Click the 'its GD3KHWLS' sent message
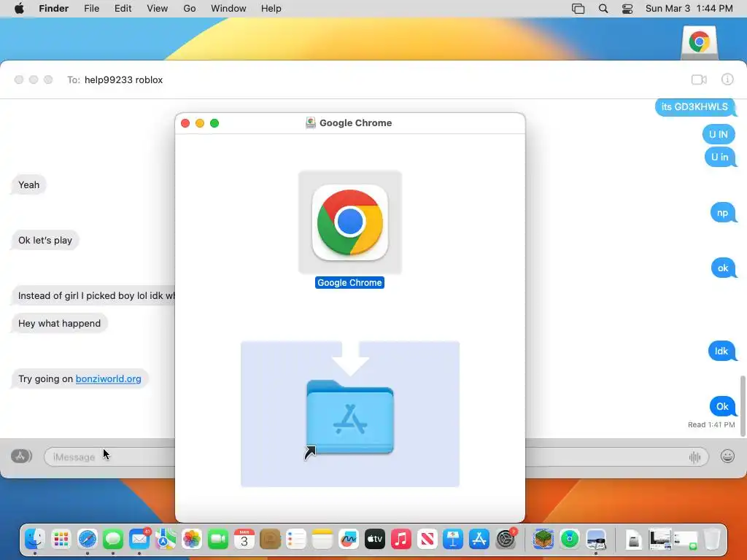 coord(694,107)
